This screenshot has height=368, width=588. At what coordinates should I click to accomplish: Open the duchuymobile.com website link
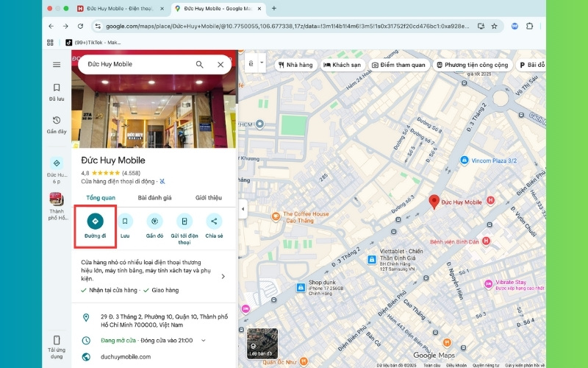(126, 357)
